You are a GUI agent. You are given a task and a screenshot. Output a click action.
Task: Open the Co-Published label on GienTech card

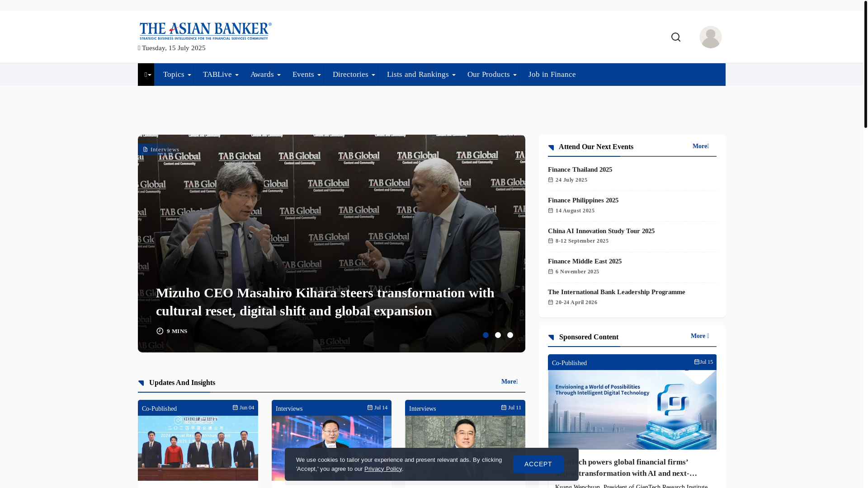click(569, 363)
